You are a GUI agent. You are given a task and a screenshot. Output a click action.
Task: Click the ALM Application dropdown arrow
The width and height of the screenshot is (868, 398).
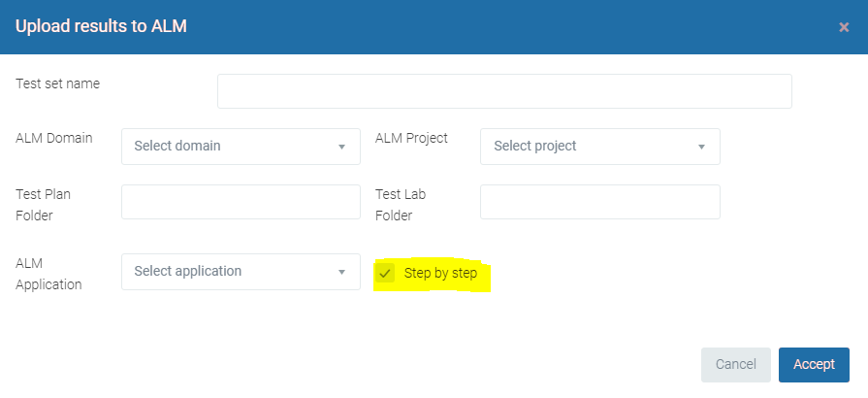(x=341, y=272)
